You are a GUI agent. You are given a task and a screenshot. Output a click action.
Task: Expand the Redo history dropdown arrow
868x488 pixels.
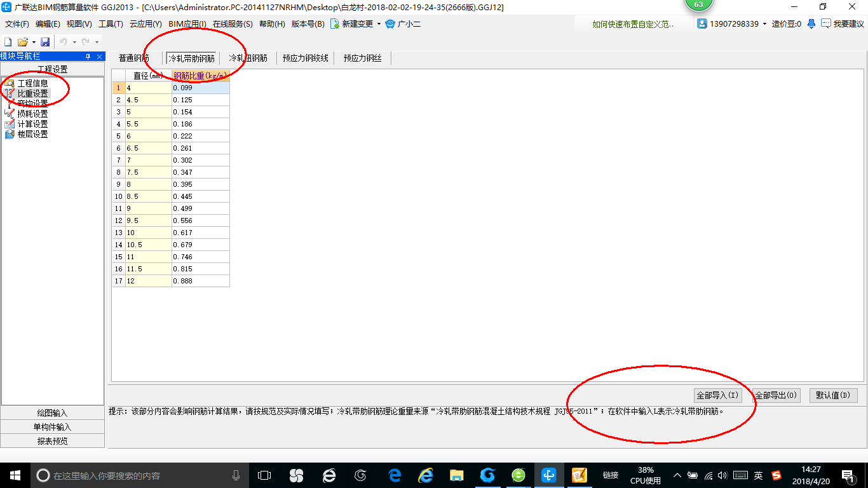(x=97, y=42)
